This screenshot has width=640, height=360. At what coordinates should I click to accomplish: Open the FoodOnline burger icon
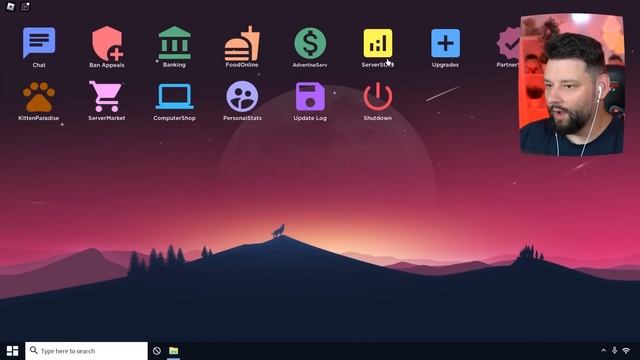click(242, 43)
